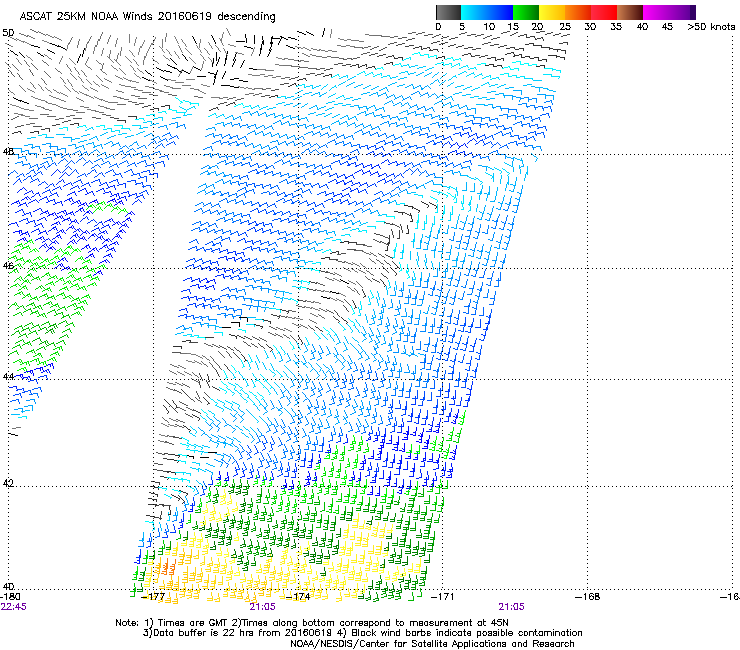
Task: Click the longitude label '-180'
Action: (x=10, y=597)
